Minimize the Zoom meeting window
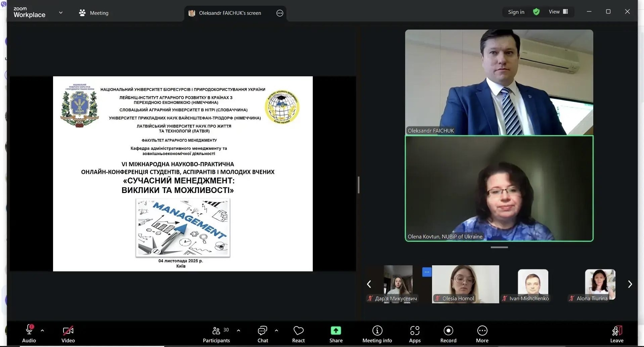This screenshot has height=347, width=644. tap(589, 11)
